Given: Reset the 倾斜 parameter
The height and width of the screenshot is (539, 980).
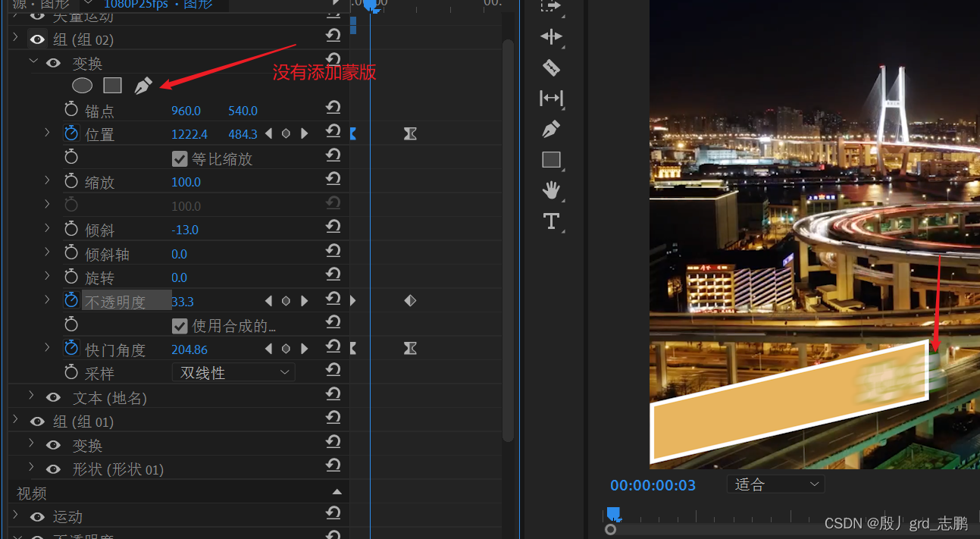Looking at the screenshot, I should [333, 227].
